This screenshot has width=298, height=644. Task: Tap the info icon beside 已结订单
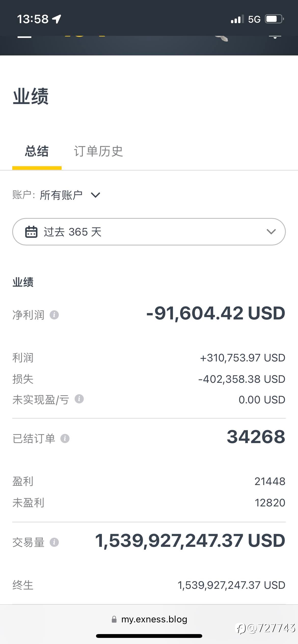click(x=65, y=438)
